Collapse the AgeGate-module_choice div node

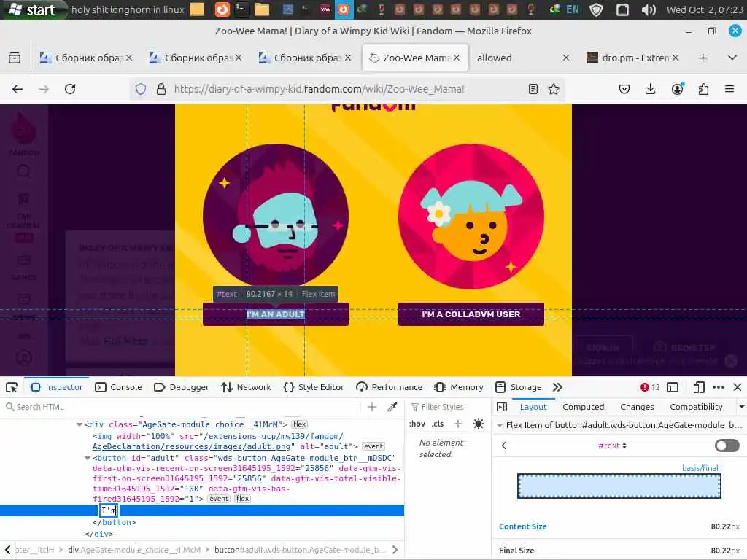click(x=79, y=424)
